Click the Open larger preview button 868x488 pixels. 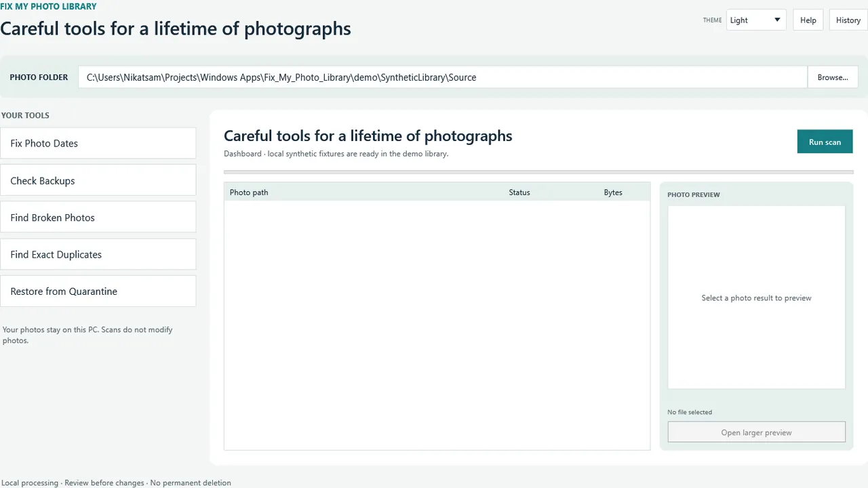756,432
